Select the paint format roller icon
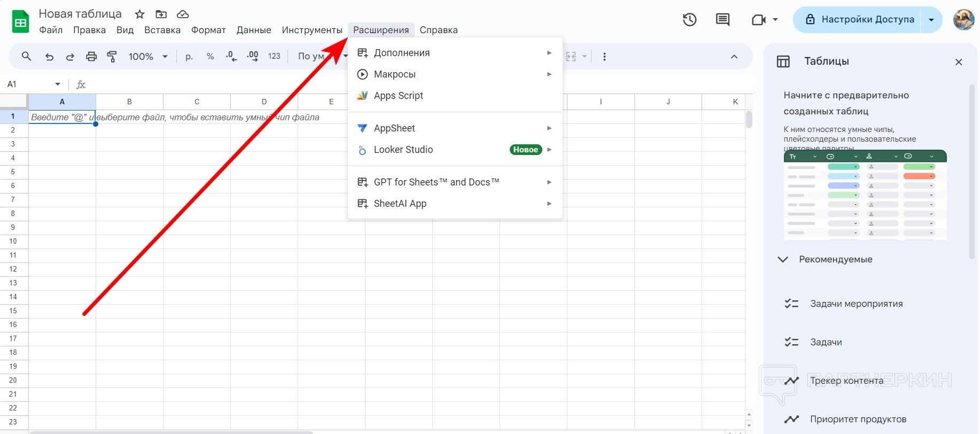 112,57
